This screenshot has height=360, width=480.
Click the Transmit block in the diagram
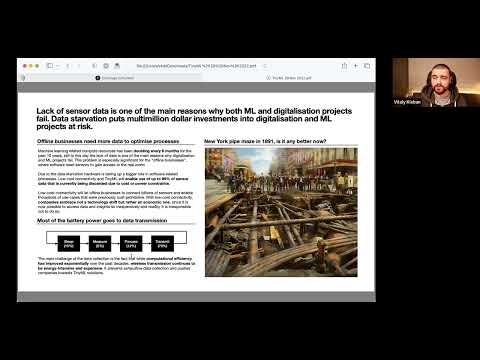tap(162, 244)
